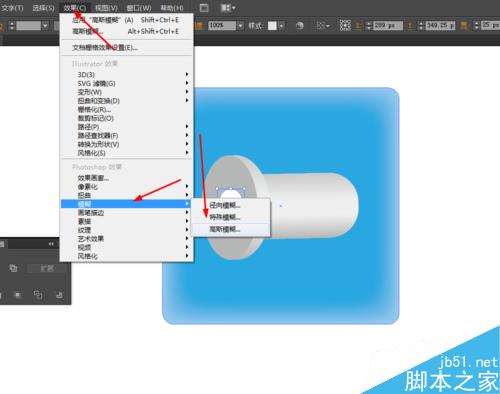Expand the SVG 滤镜(G) submenu
The height and width of the screenshot is (394, 500).
coord(126,83)
